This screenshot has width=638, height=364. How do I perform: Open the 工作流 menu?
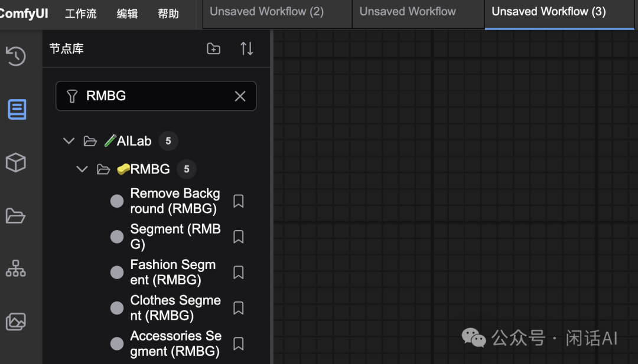click(80, 14)
